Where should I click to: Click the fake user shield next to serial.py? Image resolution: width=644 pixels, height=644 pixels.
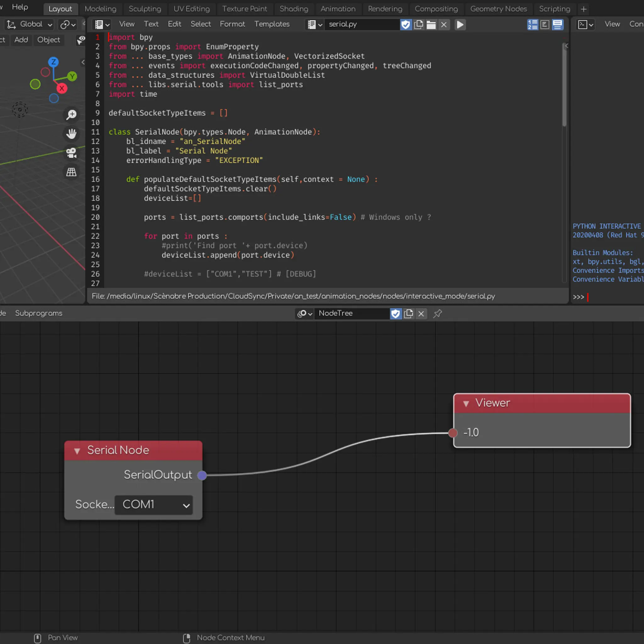click(406, 24)
